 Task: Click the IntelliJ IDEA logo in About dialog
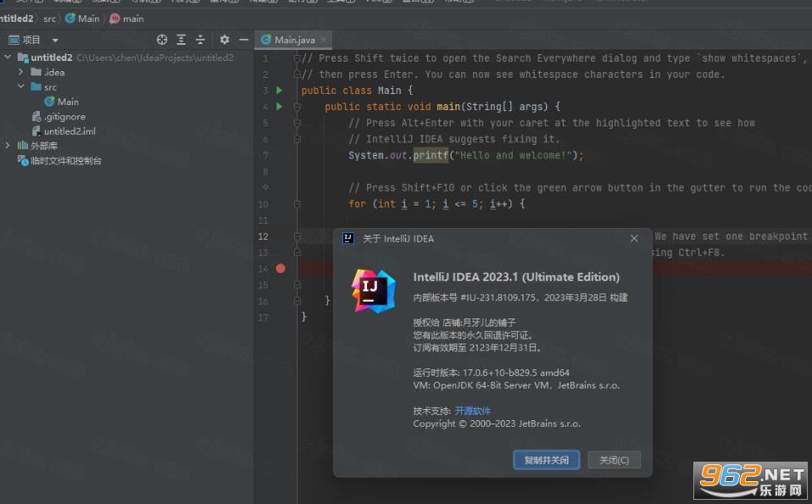(374, 291)
